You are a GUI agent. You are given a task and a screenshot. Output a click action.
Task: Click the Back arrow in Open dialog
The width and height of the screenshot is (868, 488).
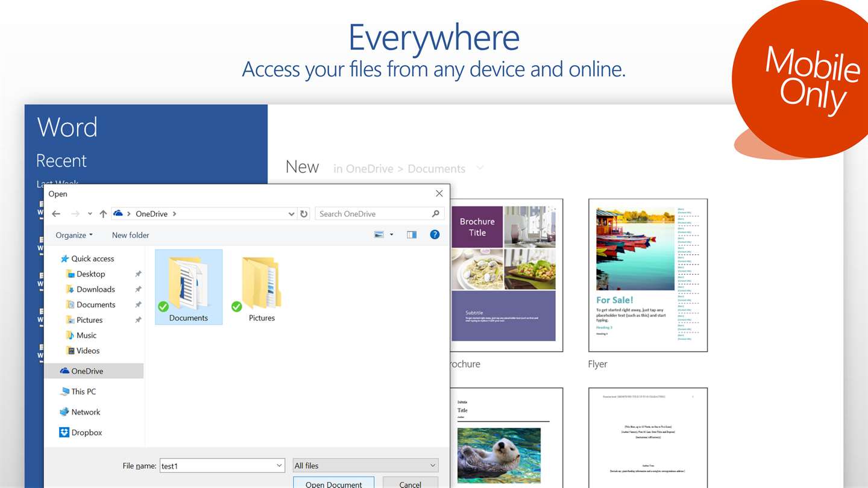56,214
